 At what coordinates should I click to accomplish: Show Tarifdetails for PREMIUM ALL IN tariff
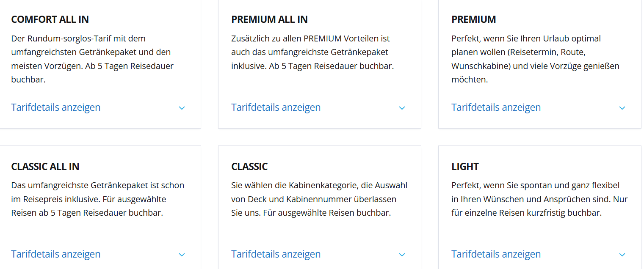pos(276,107)
